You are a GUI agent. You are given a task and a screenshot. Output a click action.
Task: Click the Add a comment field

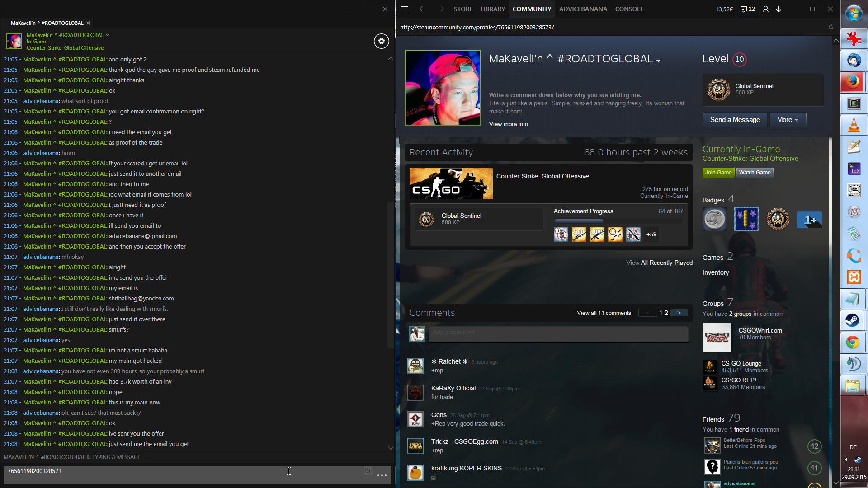tap(558, 333)
